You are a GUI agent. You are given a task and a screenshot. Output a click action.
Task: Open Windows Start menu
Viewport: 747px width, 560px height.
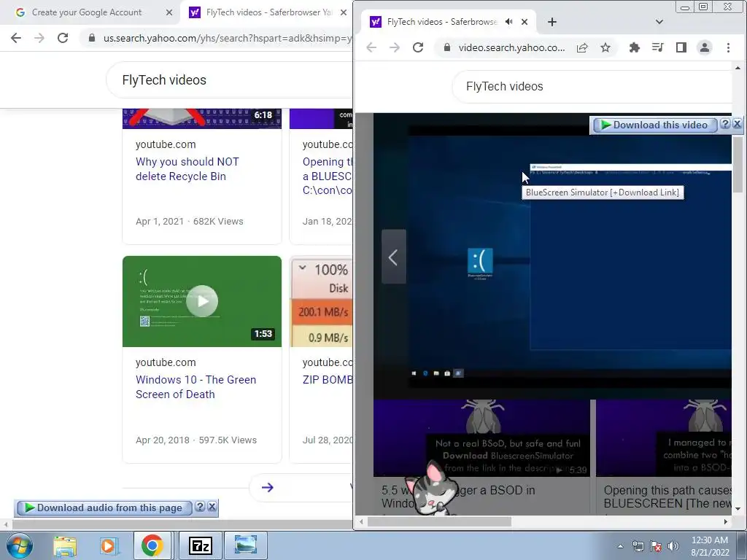pyautogui.click(x=20, y=545)
